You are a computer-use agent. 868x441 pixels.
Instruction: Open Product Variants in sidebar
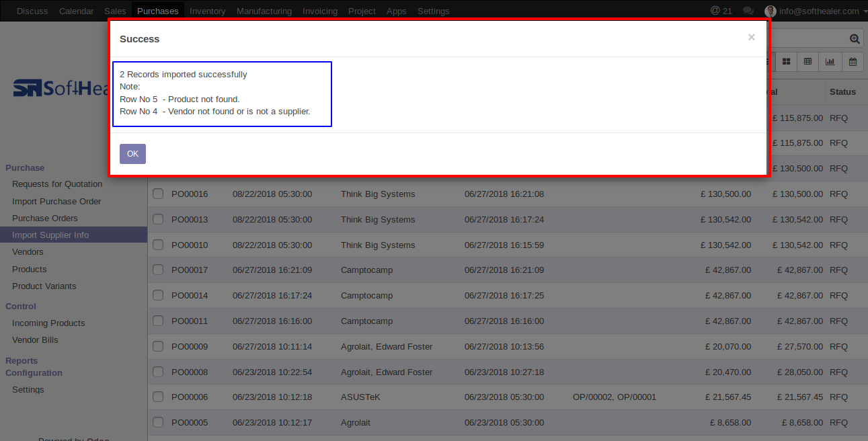click(44, 286)
